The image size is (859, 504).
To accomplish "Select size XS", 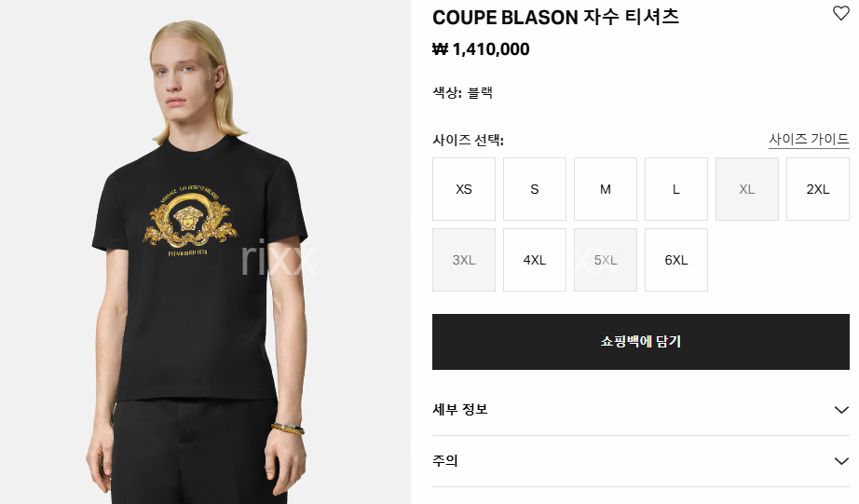I will point(463,189).
